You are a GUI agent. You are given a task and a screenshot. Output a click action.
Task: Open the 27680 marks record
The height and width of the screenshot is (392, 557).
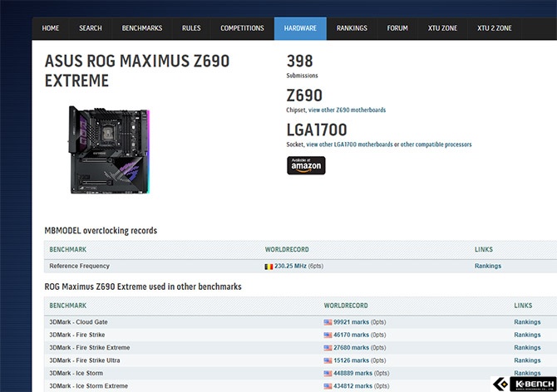click(351, 348)
